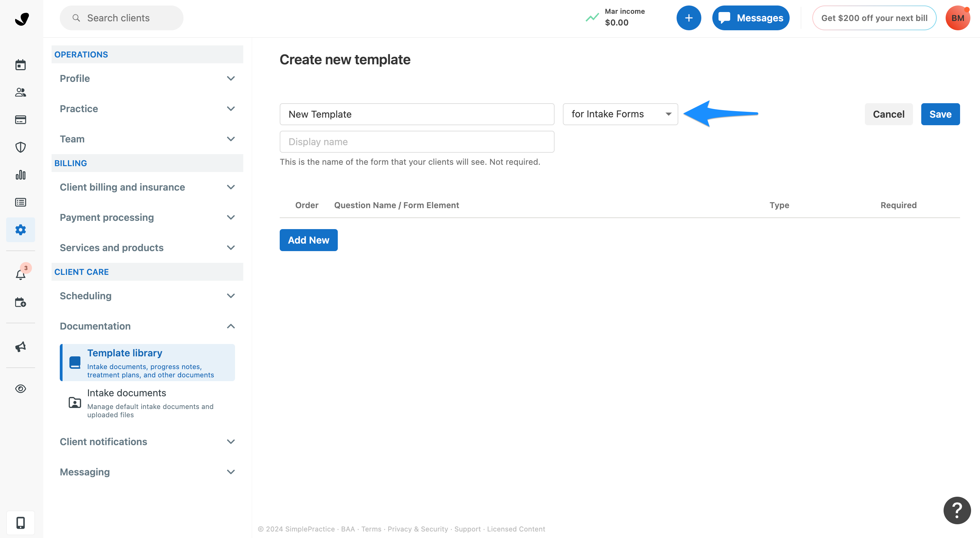Open the Notifications bell with badge 3
The height and width of the screenshot is (538, 980).
(x=21, y=274)
